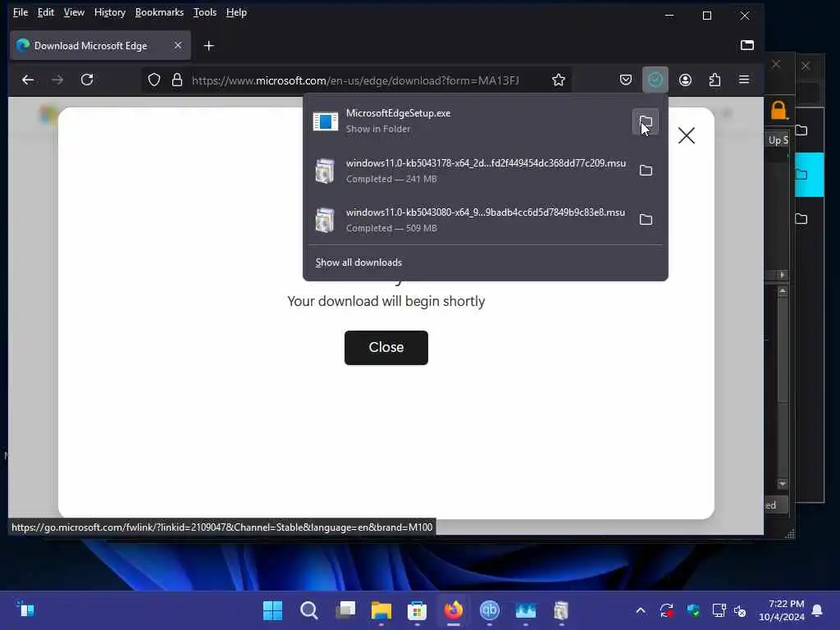
Task: Close the Download Microsoft Edge tab
Action: [178, 46]
